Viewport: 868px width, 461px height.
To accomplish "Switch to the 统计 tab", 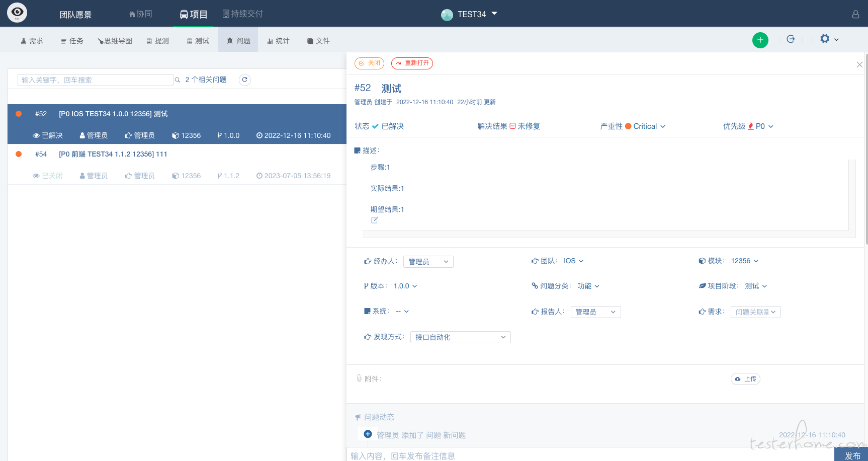I will [x=278, y=41].
